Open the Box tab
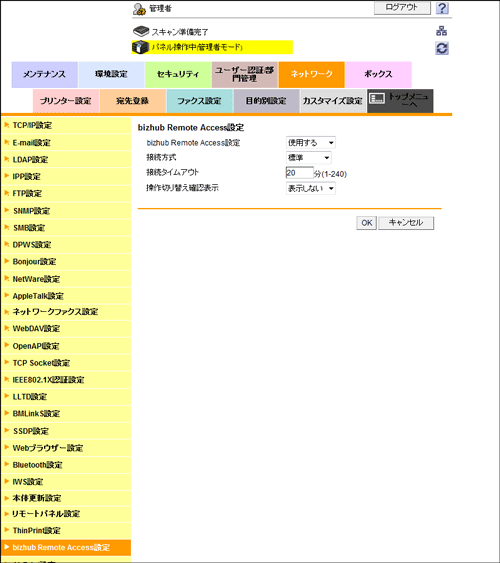This screenshot has height=563, width=500. [378, 75]
